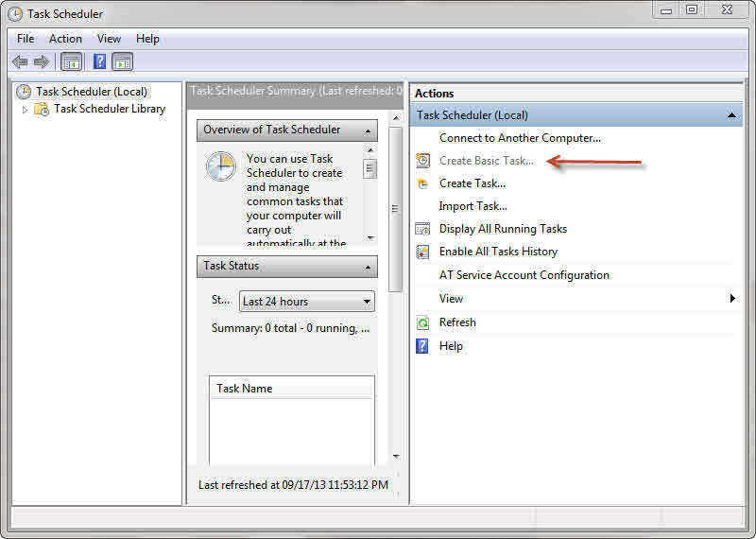Expand the Task Scheduler Library tree node
This screenshot has height=539, width=756.
point(26,110)
